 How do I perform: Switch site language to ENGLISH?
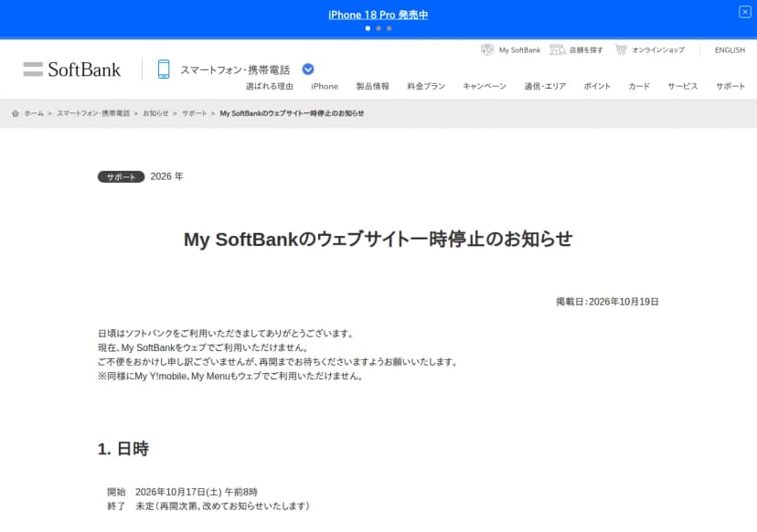point(730,50)
